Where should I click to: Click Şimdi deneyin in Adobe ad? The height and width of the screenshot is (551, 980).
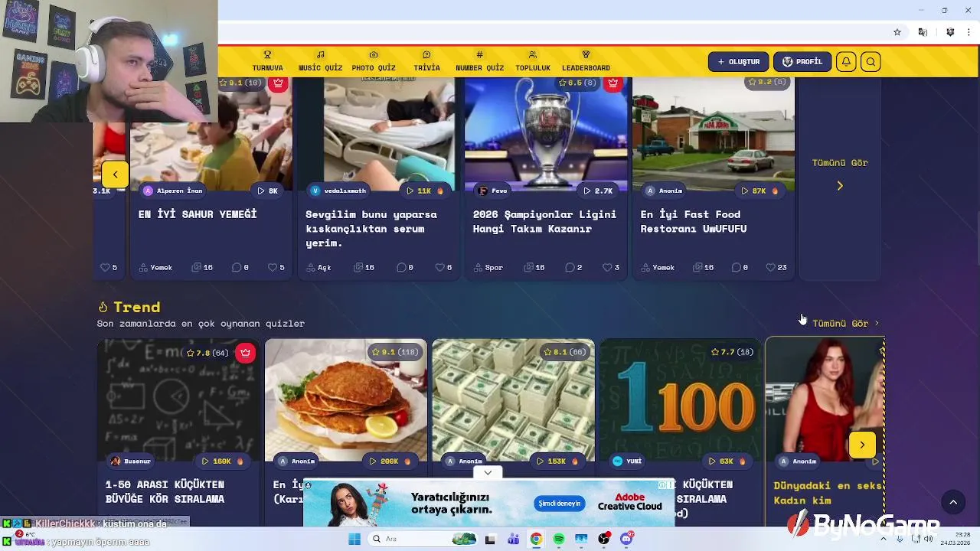pyautogui.click(x=559, y=504)
